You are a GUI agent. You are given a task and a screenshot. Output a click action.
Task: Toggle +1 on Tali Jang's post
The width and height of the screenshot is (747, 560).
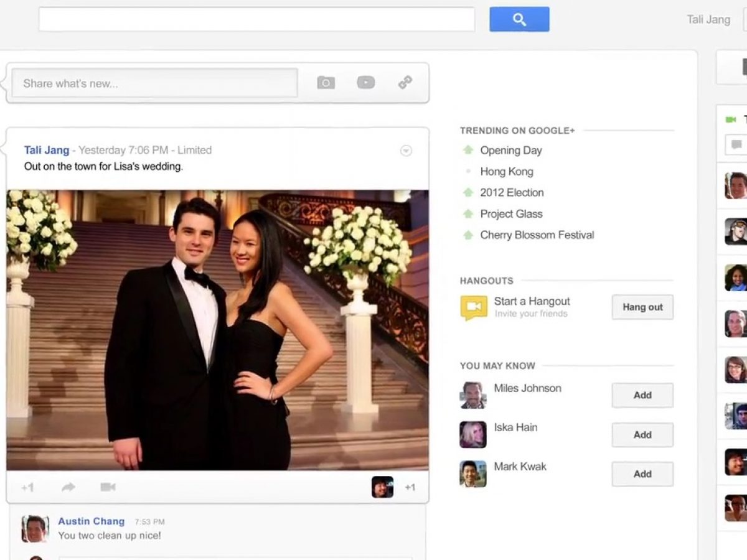click(27, 487)
